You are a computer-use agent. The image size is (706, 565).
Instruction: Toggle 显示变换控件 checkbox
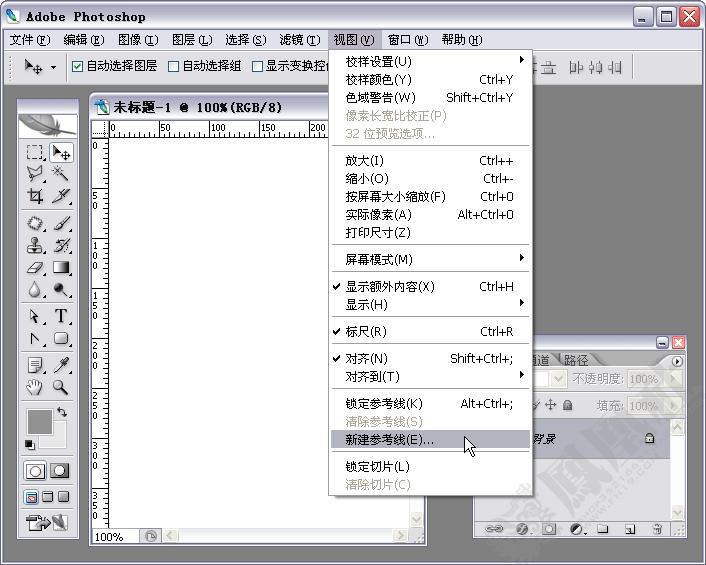pos(257,67)
